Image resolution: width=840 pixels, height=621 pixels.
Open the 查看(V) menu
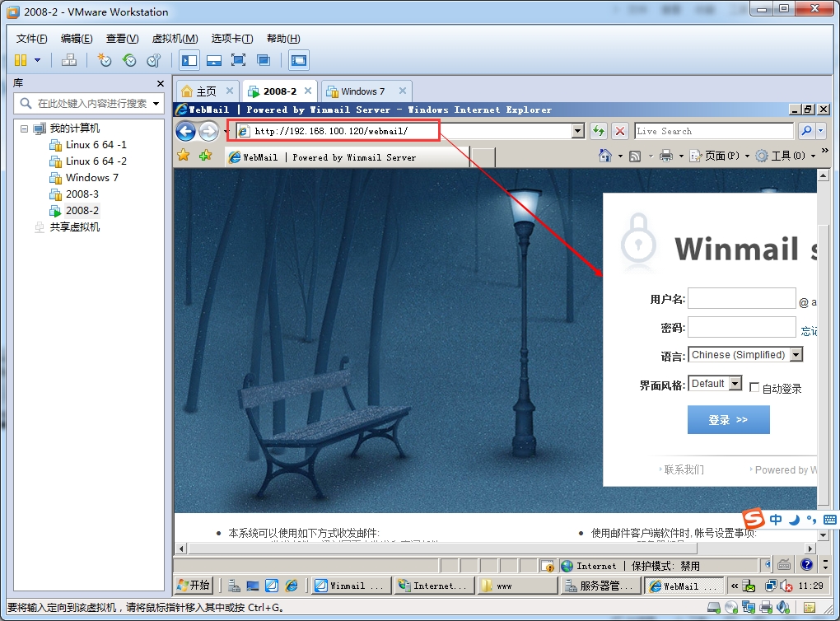(122, 39)
